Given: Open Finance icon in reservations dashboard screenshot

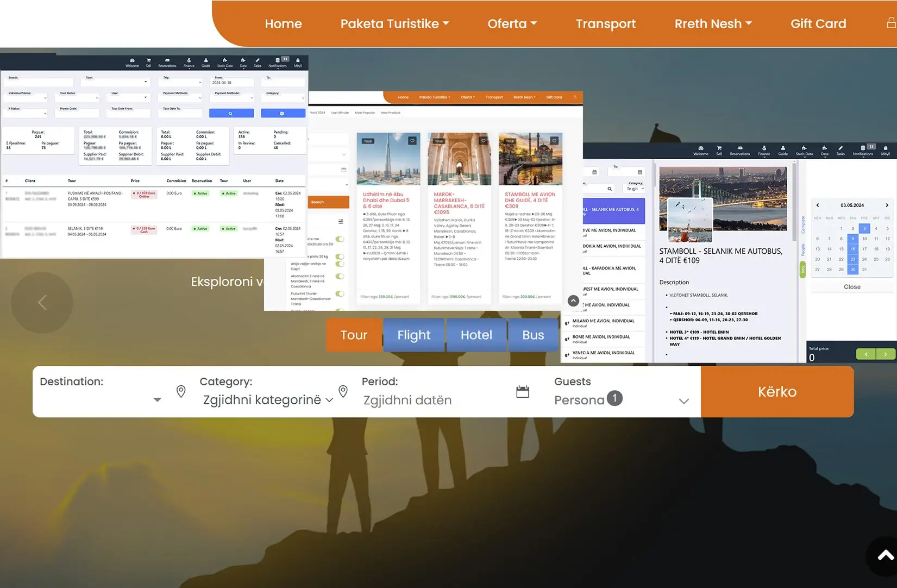Looking at the screenshot, I should (189, 62).
